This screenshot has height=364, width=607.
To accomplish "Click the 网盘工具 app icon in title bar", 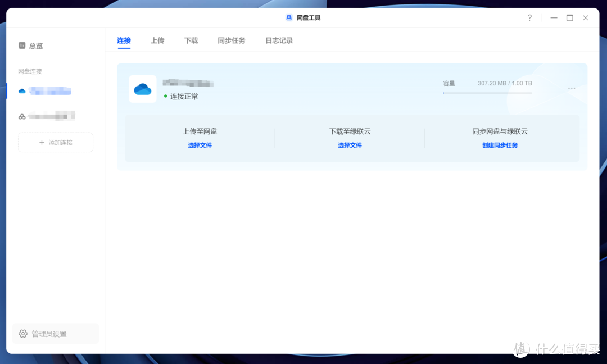I will coord(288,17).
